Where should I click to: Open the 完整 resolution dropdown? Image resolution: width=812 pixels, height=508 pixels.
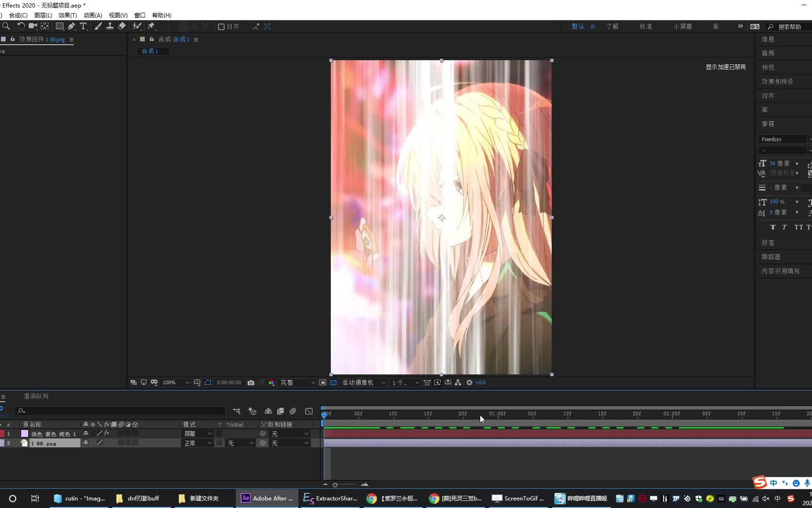coord(297,383)
